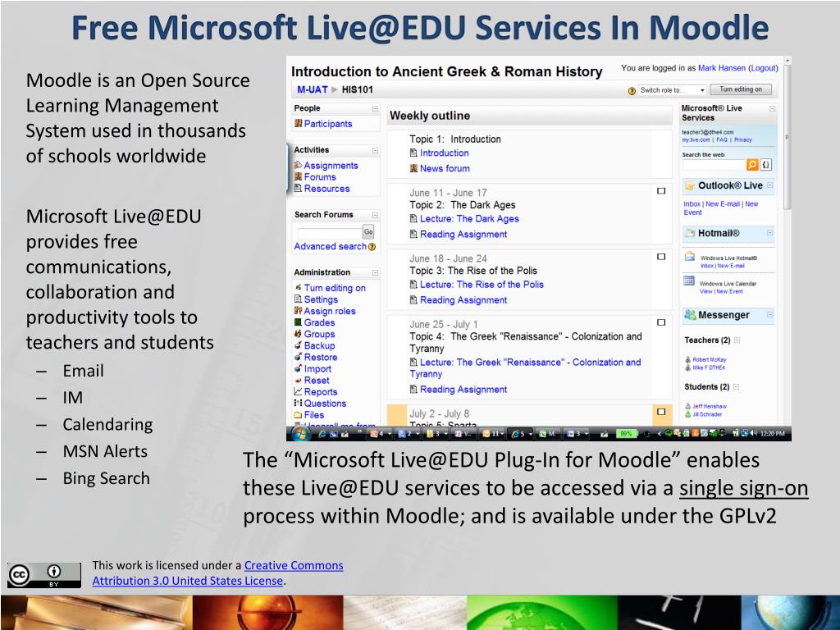Viewport: 840px width, 630px height.
Task: Select HIS101 in the breadcrumb
Action: click(x=358, y=89)
